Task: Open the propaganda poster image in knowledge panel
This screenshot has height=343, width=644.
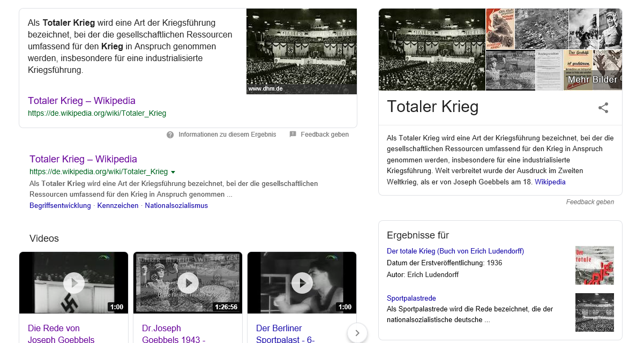Action: click(x=500, y=29)
